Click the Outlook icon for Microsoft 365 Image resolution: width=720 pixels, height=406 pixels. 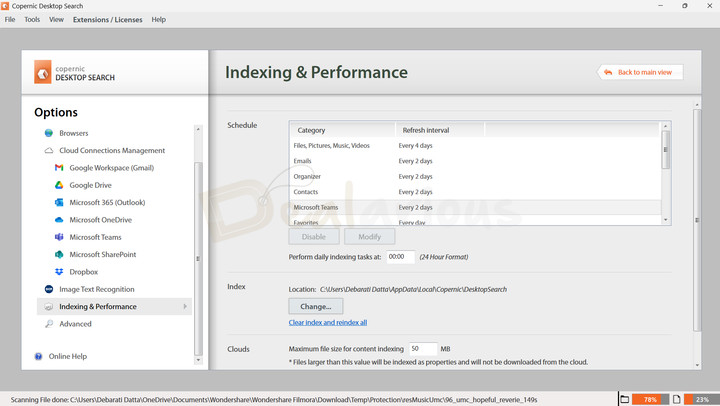click(x=59, y=203)
